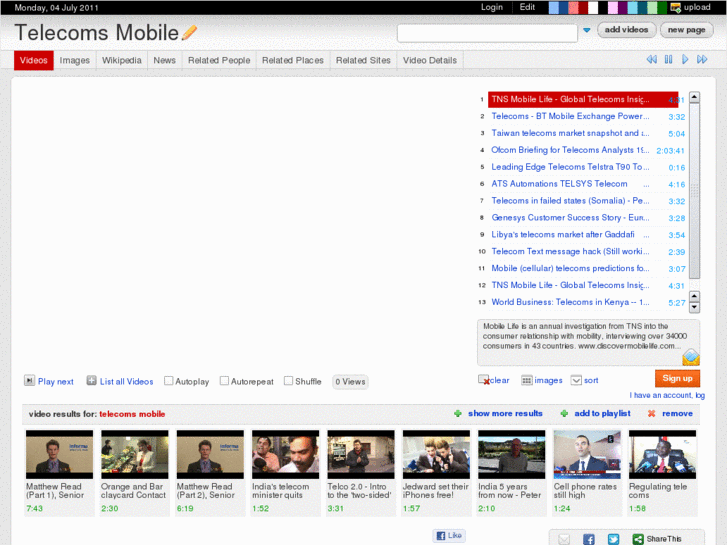Enable the Autoplay checkbox
The image size is (727, 545).
(168, 381)
